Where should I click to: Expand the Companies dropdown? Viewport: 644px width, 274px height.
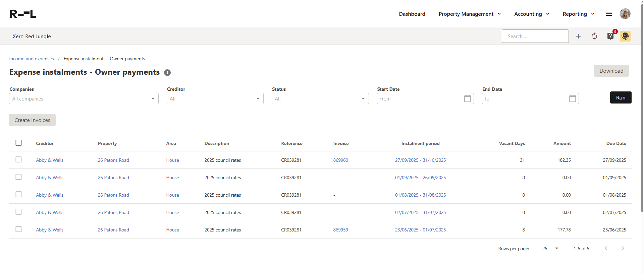pyautogui.click(x=84, y=98)
